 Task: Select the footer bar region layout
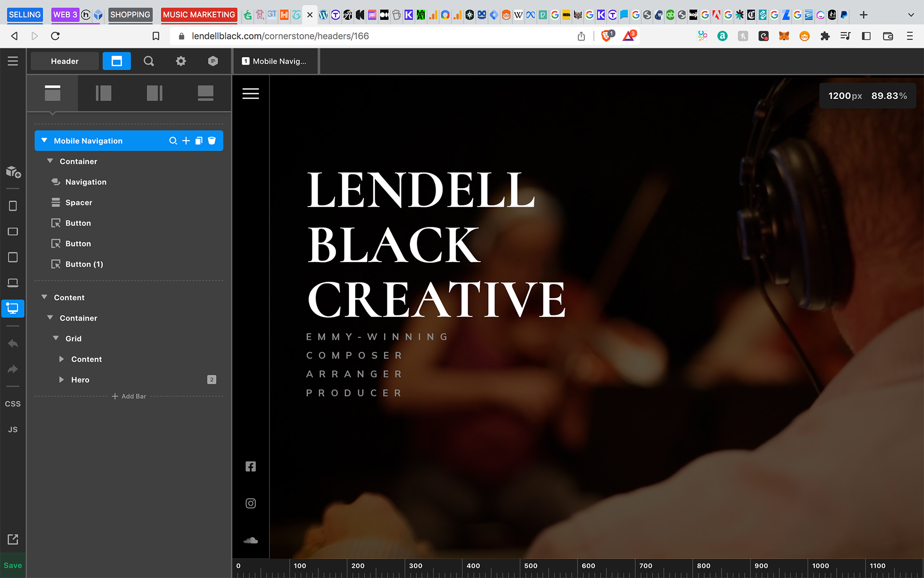(205, 93)
